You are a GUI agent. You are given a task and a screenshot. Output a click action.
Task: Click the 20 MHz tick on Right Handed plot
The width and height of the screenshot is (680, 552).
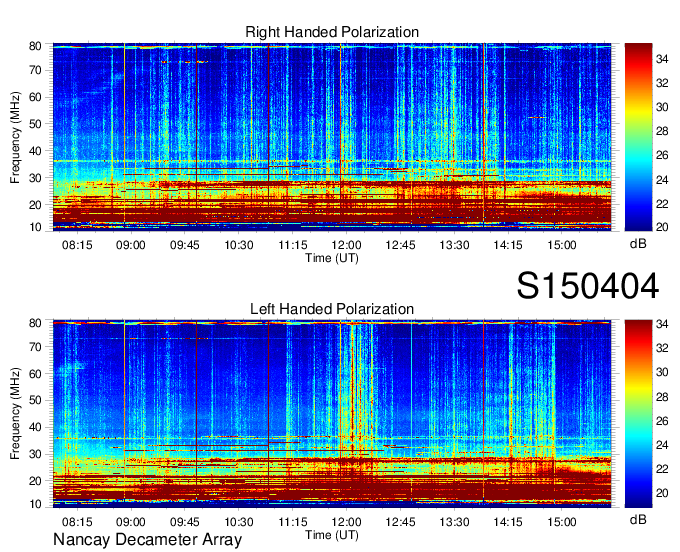(35, 205)
